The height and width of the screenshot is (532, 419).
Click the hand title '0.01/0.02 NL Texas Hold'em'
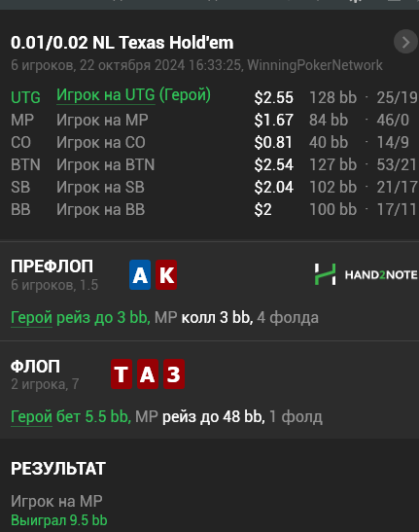[122, 43]
